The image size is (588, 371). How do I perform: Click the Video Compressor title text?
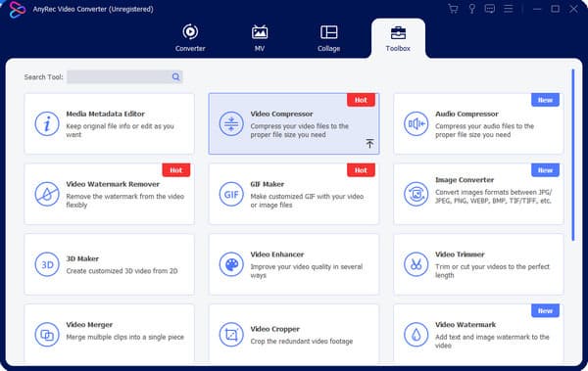coord(281,114)
